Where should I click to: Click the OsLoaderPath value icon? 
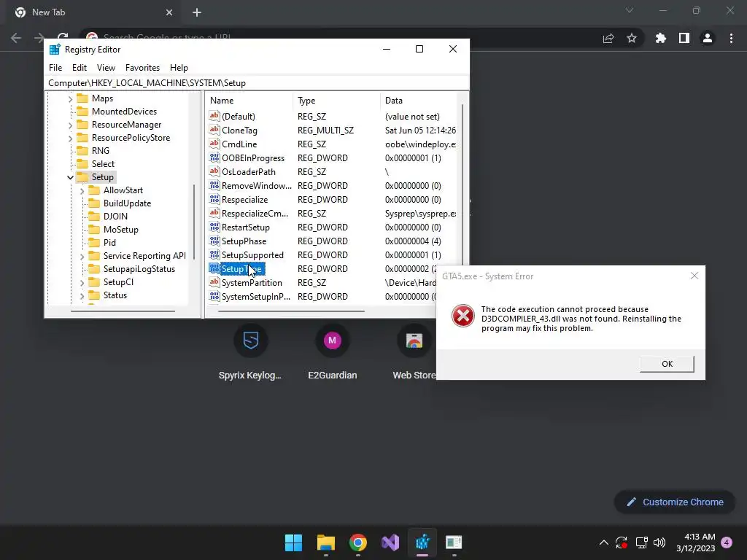[214, 171]
